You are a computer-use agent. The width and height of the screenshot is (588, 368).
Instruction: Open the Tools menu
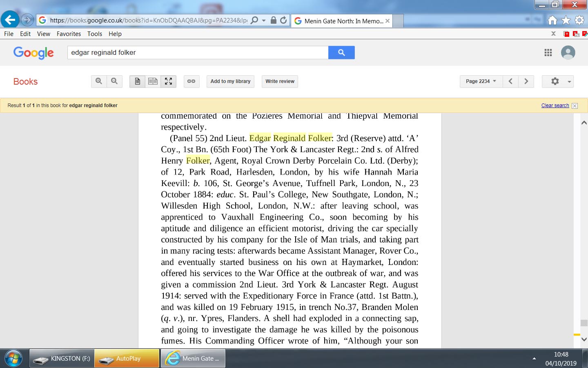click(x=95, y=34)
